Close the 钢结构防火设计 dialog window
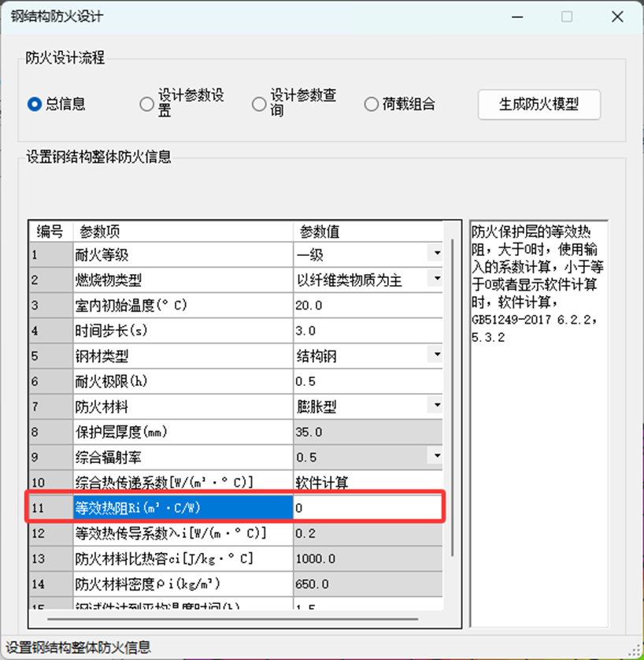The image size is (644, 660). point(617,17)
